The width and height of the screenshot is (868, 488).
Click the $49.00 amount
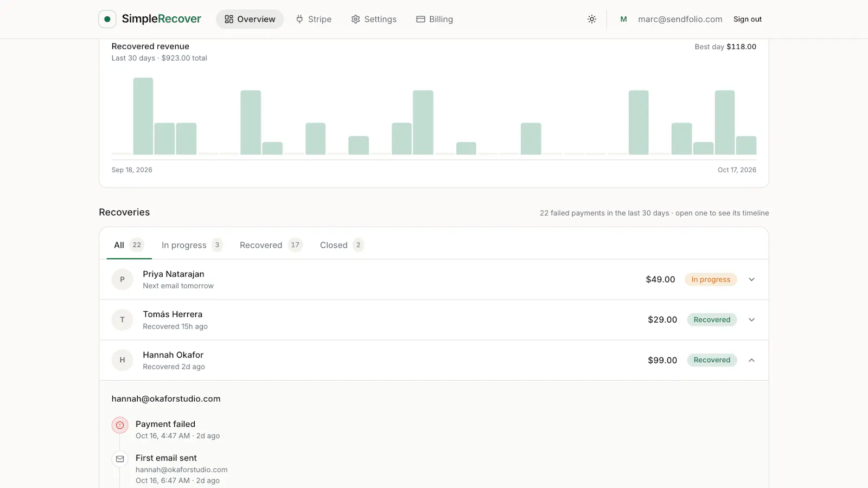660,279
